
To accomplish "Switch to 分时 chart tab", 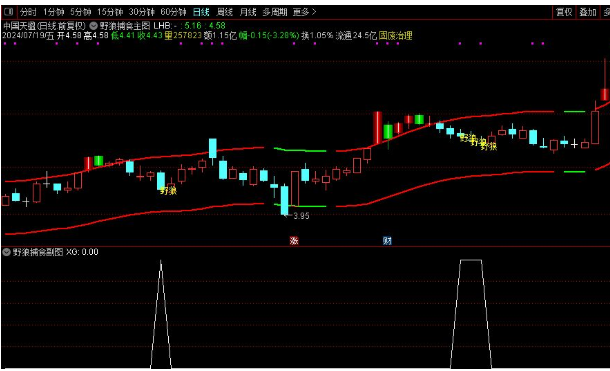I will pyautogui.click(x=28, y=12).
